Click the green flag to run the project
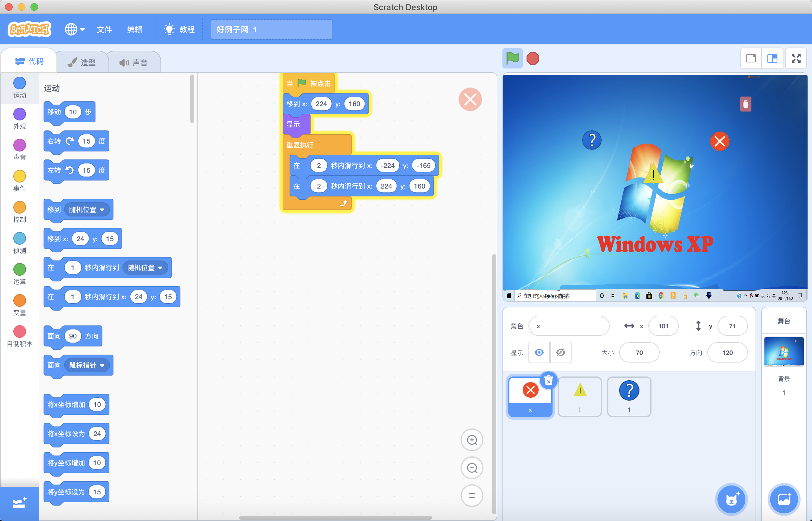 (512, 59)
